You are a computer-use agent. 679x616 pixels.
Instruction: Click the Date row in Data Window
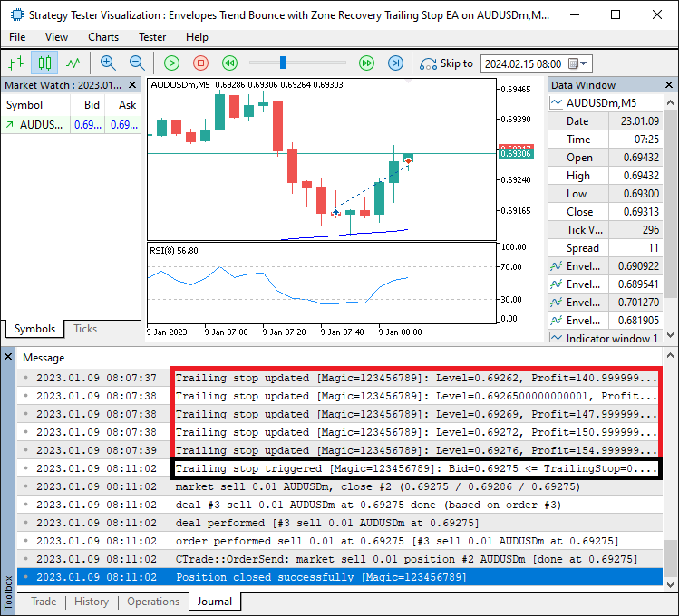(605, 121)
